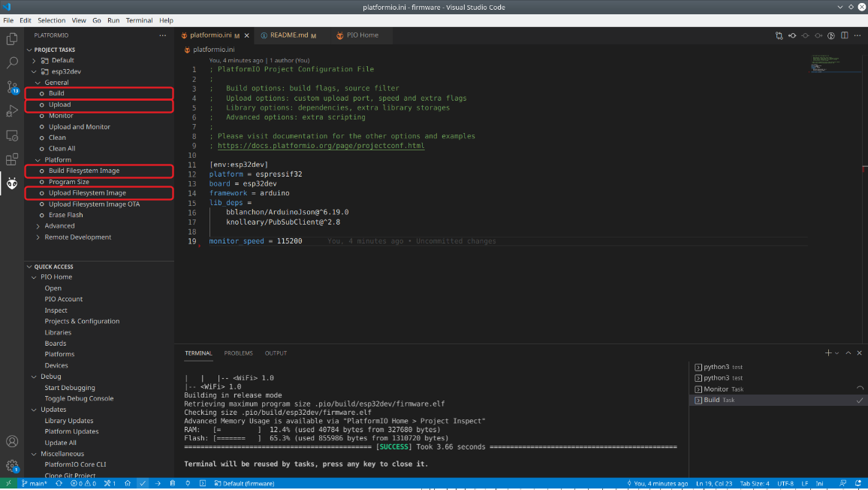Switch to OUTPUT panel tab
The image size is (868, 490).
[x=276, y=353]
